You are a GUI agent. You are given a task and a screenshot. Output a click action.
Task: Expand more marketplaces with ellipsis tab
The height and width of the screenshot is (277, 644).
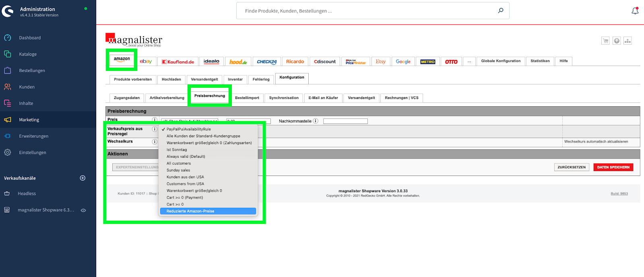(x=469, y=61)
